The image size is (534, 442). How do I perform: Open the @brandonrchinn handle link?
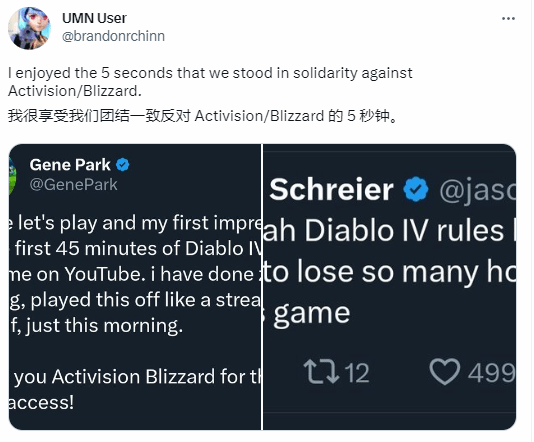(113, 36)
